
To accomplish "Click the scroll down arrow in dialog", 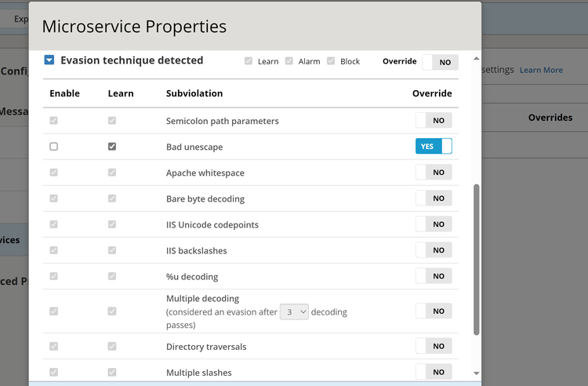I will [x=477, y=373].
